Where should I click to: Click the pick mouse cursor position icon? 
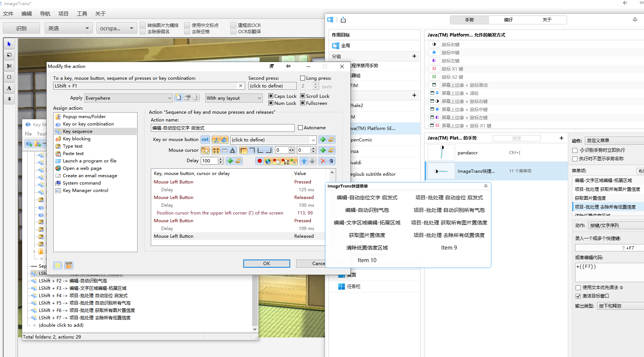[205, 150]
